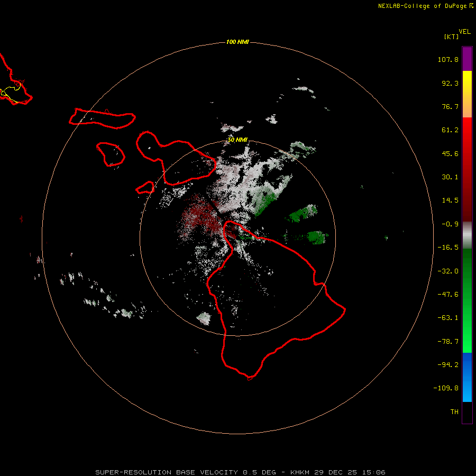
Task: Pick the gray segment of velocity scale
Action: point(467,235)
